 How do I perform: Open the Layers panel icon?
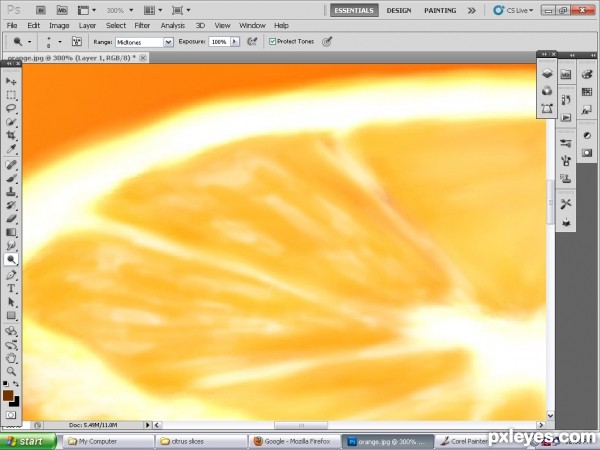(547, 73)
